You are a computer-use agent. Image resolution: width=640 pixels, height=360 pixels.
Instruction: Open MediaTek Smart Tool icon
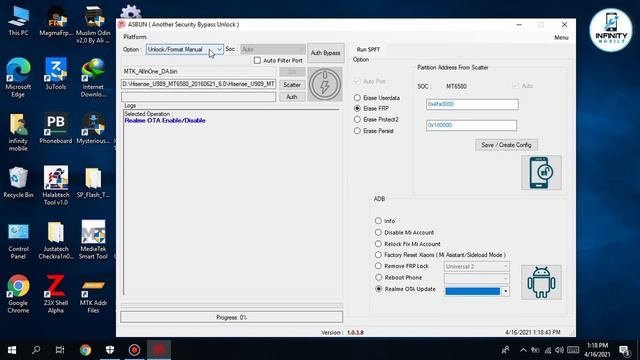pos(93,240)
